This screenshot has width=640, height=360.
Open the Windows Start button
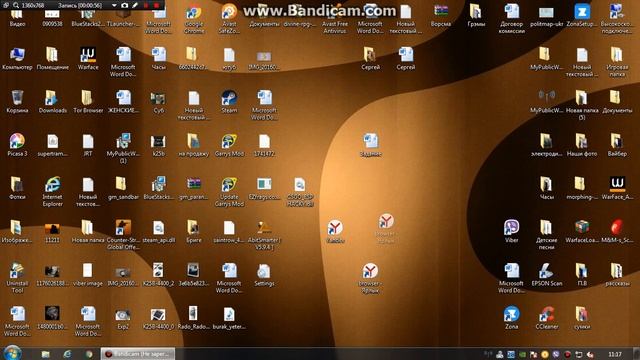coord(12,353)
